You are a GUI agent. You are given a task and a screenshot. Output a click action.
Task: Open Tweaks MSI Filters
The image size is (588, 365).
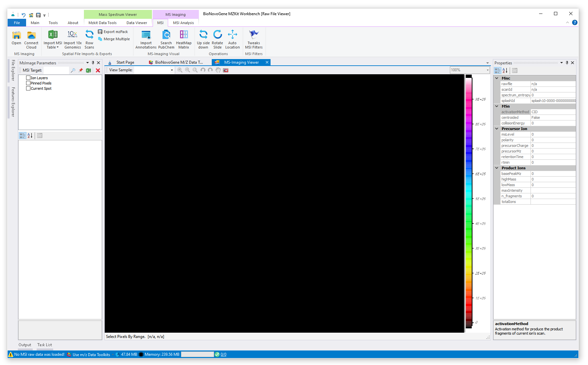pyautogui.click(x=254, y=35)
